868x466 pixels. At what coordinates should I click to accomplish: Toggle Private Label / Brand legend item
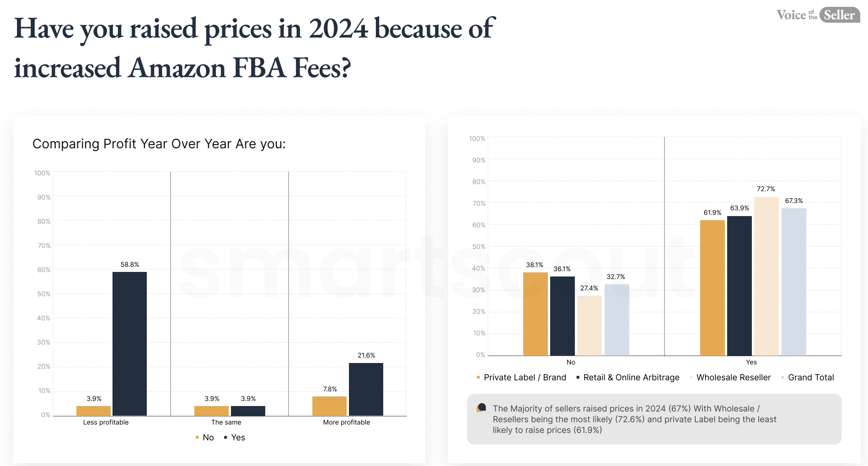click(521, 378)
